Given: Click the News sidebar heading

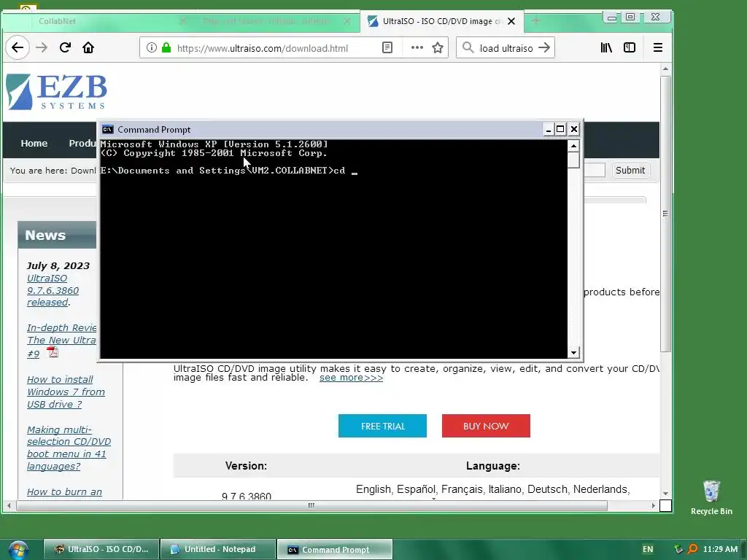Looking at the screenshot, I should (x=45, y=236).
